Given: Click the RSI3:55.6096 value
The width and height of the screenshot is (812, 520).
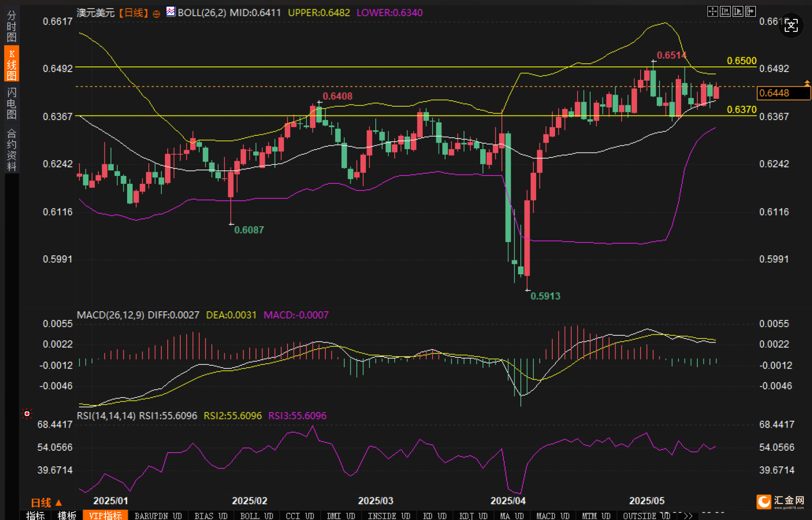Looking at the screenshot, I should [298, 416].
